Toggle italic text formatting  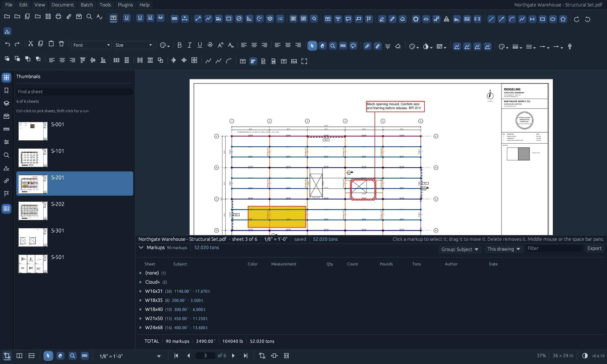[190, 45]
